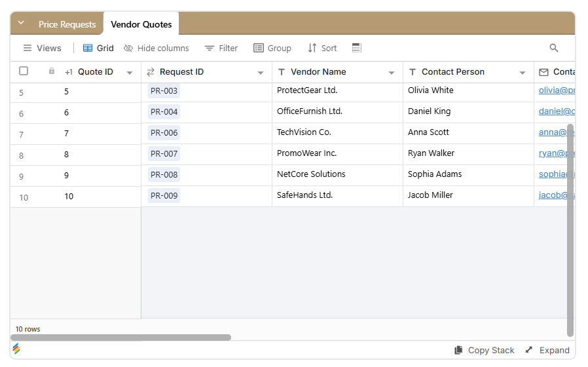Select the TechVision Co. cell
The image size is (588, 367).
337,134
